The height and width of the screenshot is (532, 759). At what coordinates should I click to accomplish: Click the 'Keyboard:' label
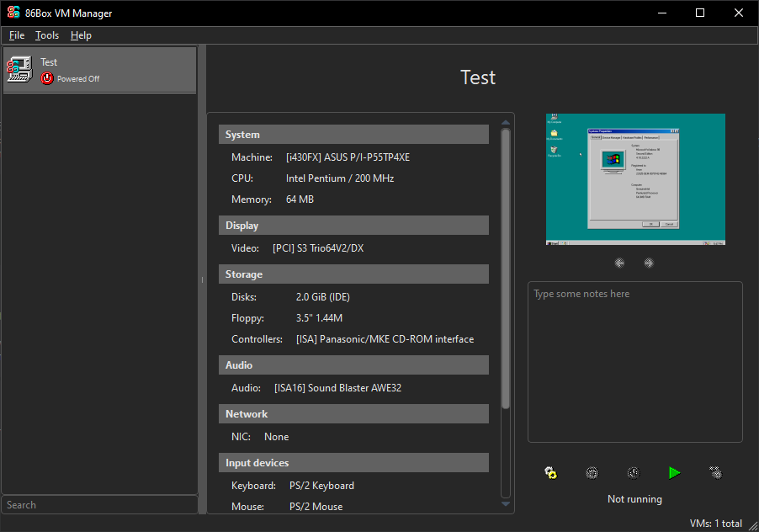pyautogui.click(x=253, y=486)
